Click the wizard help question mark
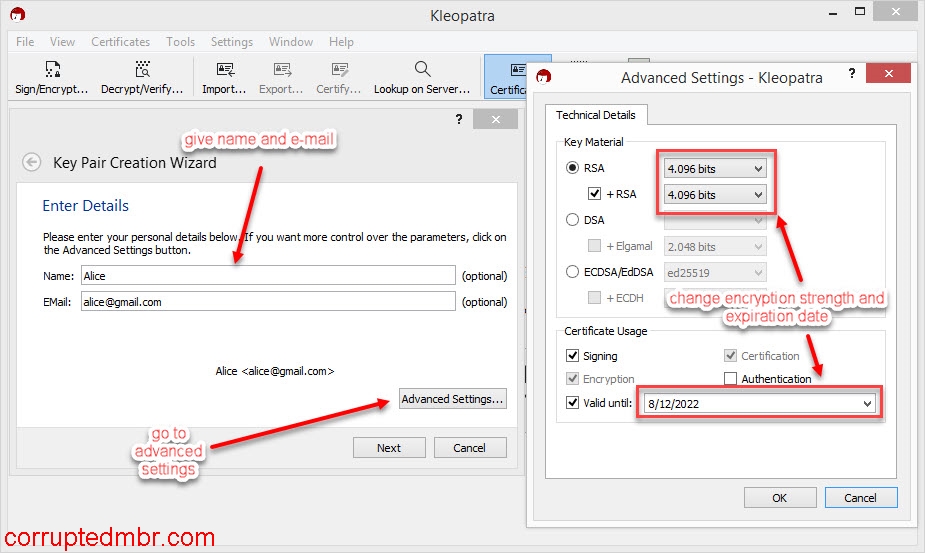Screen dimensions: 925x553 [x=459, y=119]
